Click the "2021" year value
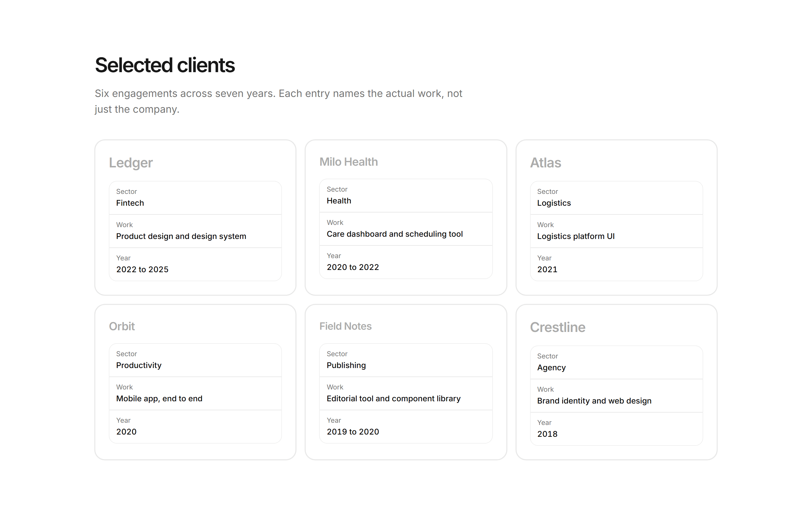This screenshot has height=514, width=812. (x=547, y=270)
